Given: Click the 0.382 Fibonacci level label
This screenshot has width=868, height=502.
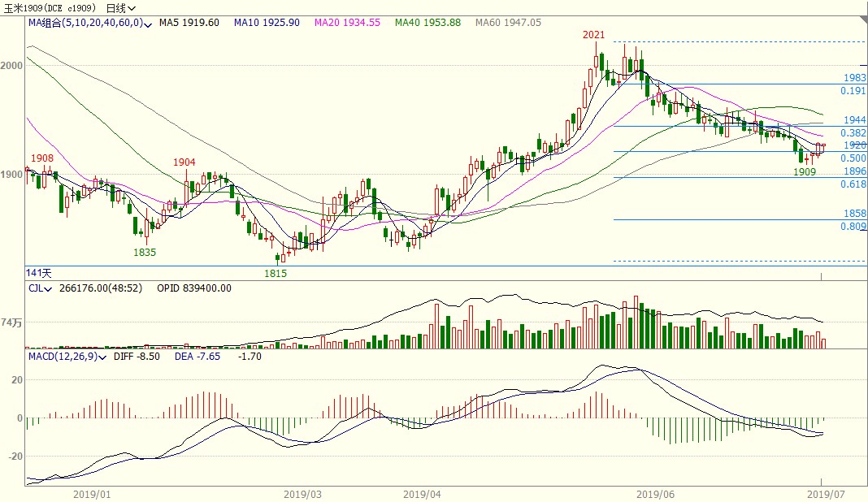Looking at the screenshot, I should [853, 132].
